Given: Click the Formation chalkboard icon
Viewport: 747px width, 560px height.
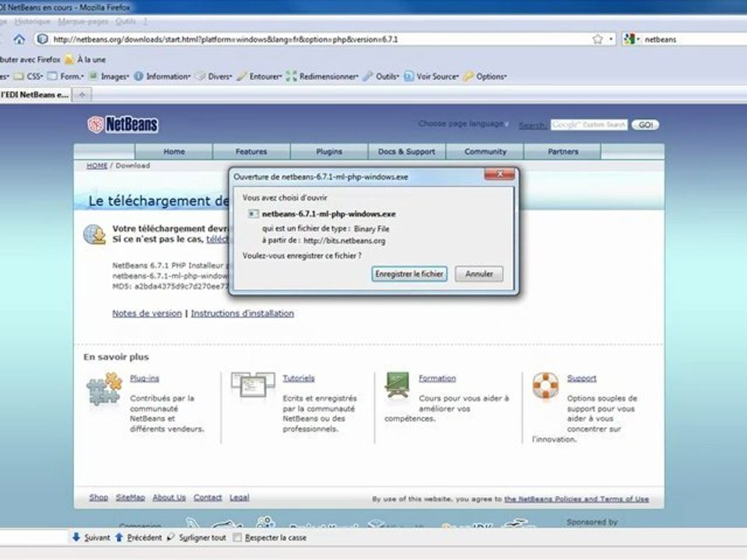Looking at the screenshot, I should (398, 385).
